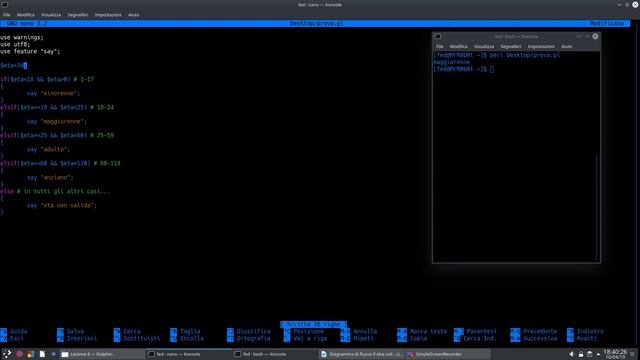The height and width of the screenshot is (360, 640).
Task: Open the KDE application launcher
Action: [7, 354]
